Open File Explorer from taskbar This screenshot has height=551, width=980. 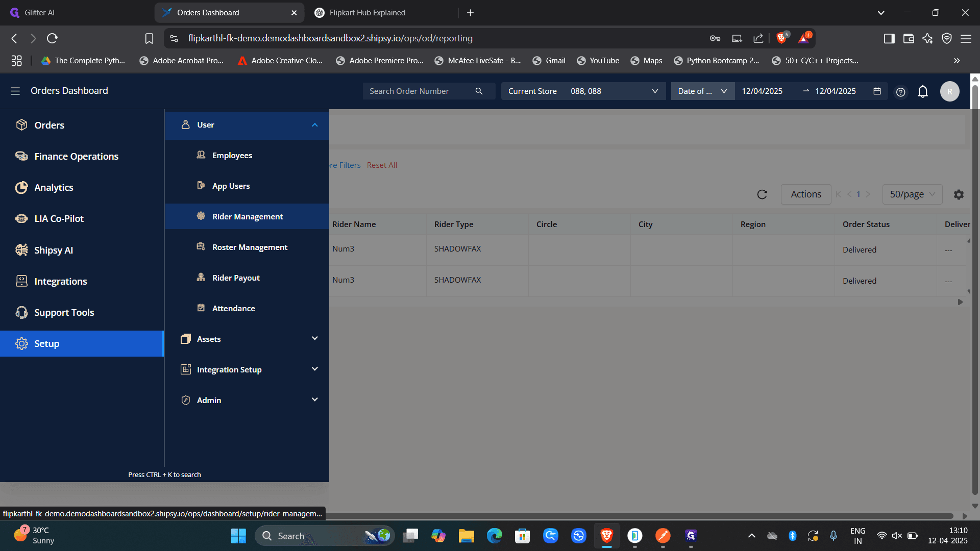pyautogui.click(x=466, y=536)
